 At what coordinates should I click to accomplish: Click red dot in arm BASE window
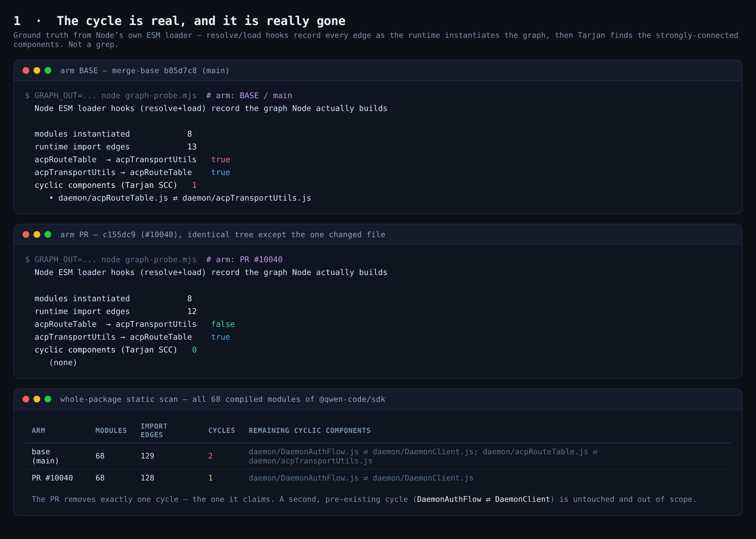click(x=26, y=70)
